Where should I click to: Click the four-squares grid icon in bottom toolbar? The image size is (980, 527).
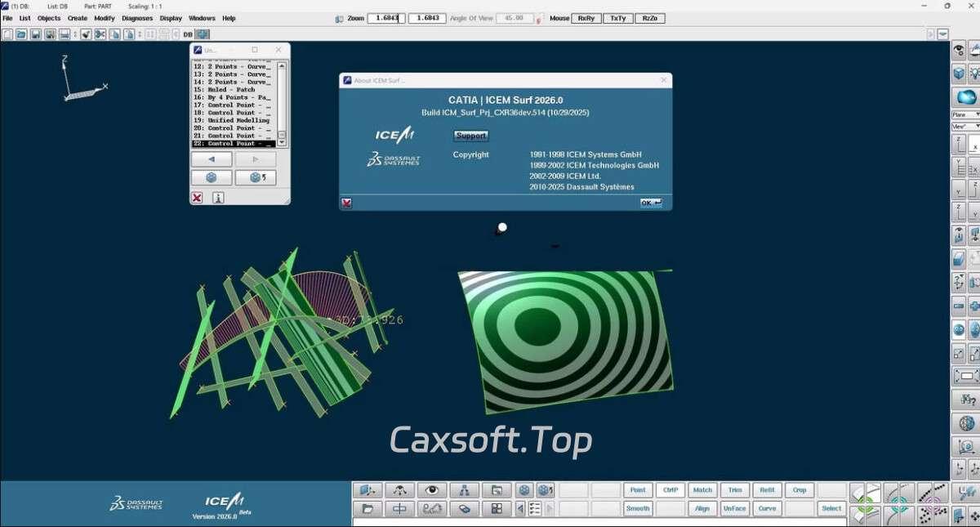[496, 509]
